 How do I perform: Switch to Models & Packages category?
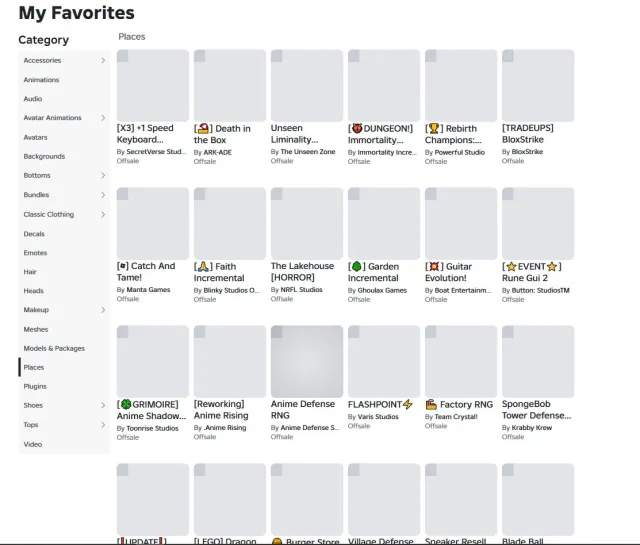click(64, 348)
